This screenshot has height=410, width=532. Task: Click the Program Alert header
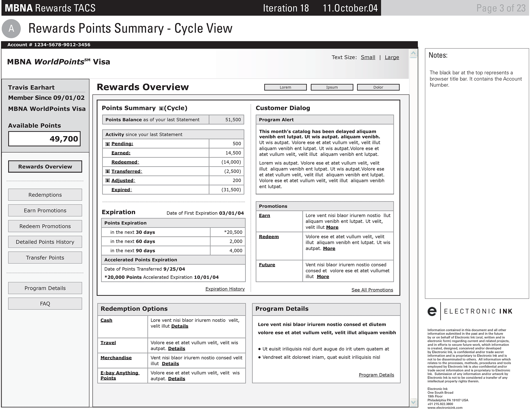tap(325, 120)
